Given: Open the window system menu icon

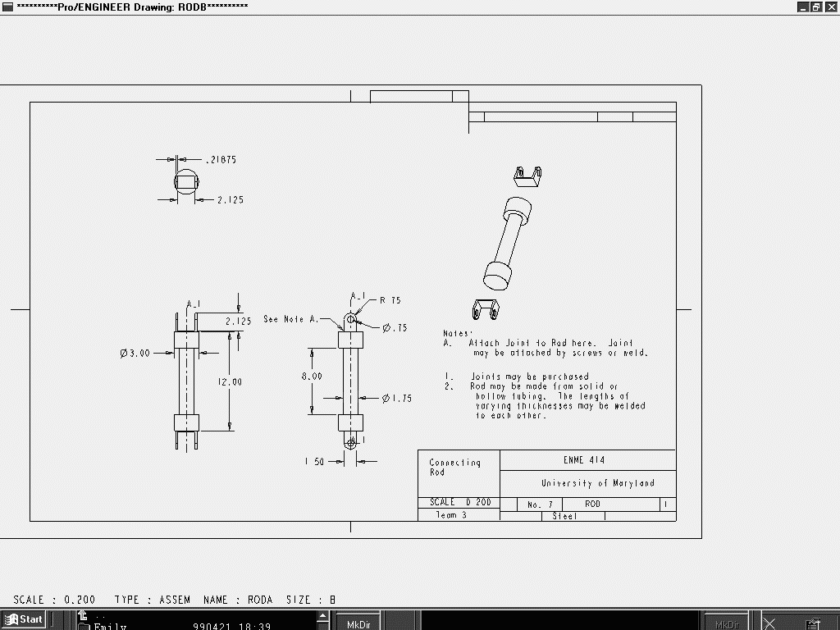Looking at the screenshot, I should 7,7.
